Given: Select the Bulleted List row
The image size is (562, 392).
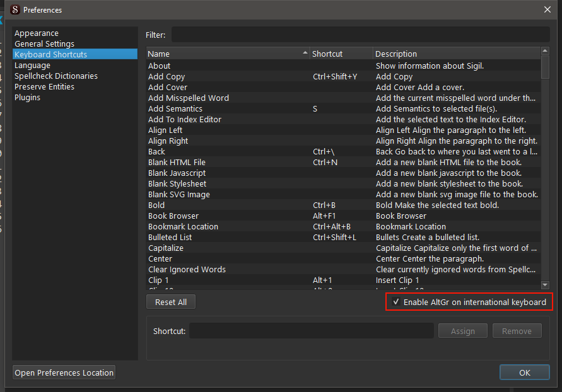Looking at the screenshot, I should 343,238.
